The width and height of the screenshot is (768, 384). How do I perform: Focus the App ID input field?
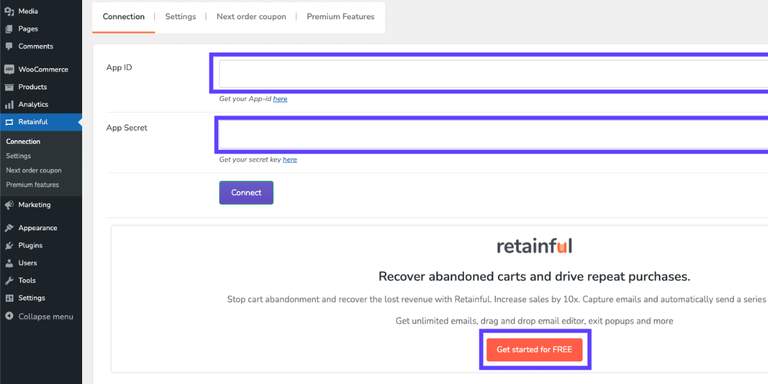point(493,74)
